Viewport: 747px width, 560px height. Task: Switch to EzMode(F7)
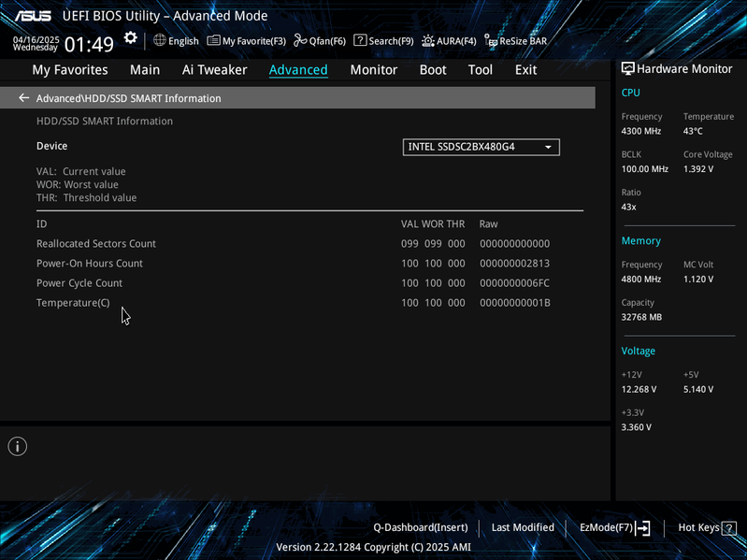click(606, 527)
